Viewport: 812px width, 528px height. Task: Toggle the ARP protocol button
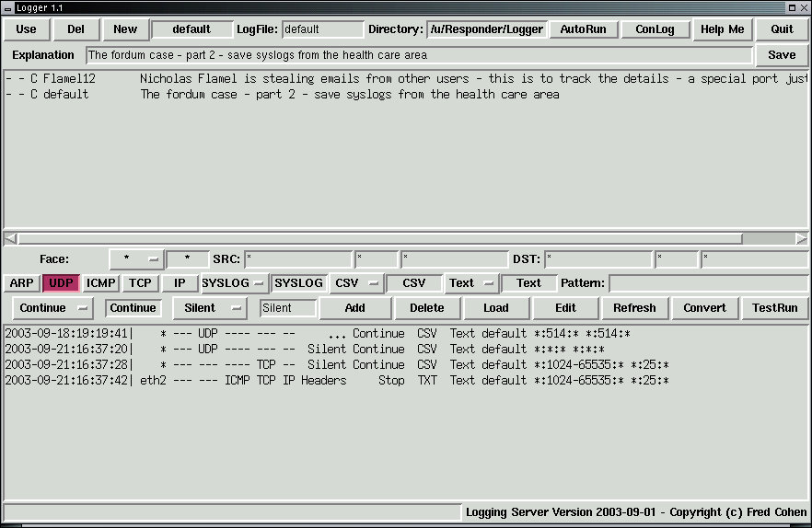click(x=21, y=283)
